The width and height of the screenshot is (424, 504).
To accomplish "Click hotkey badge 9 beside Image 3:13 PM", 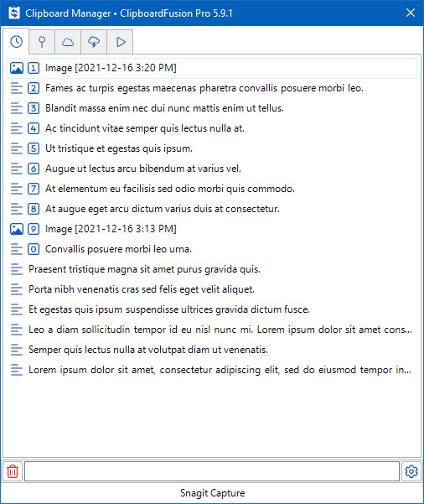I will [x=34, y=229].
